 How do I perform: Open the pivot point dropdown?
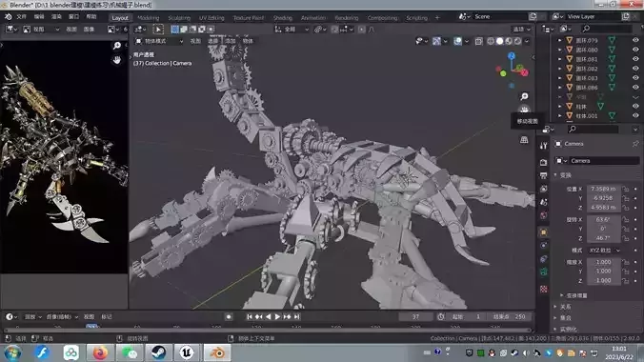(319, 30)
